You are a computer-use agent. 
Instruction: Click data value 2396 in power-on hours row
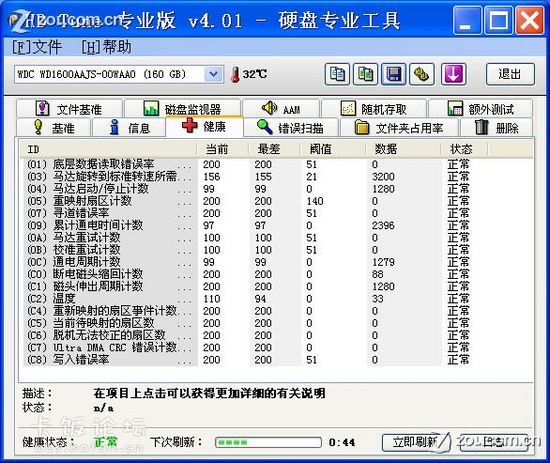click(383, 225)
